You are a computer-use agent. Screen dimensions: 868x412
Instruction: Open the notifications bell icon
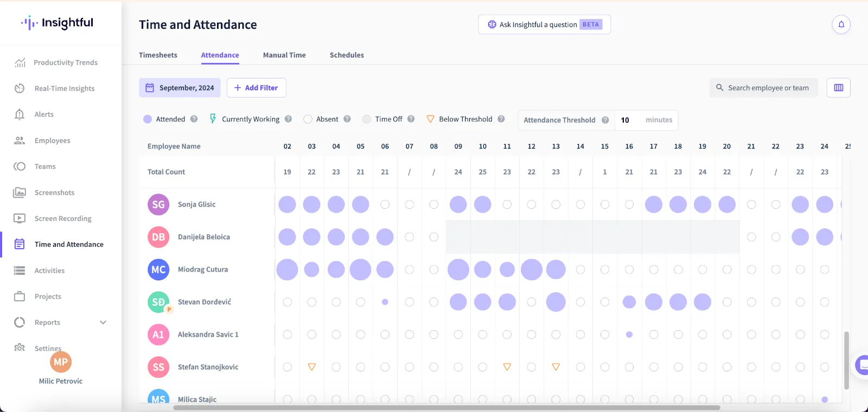[x=841, y=24]
